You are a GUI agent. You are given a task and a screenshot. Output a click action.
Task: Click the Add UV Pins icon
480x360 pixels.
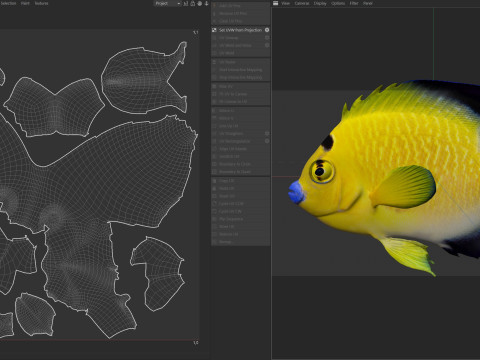[x=214, y=6]
